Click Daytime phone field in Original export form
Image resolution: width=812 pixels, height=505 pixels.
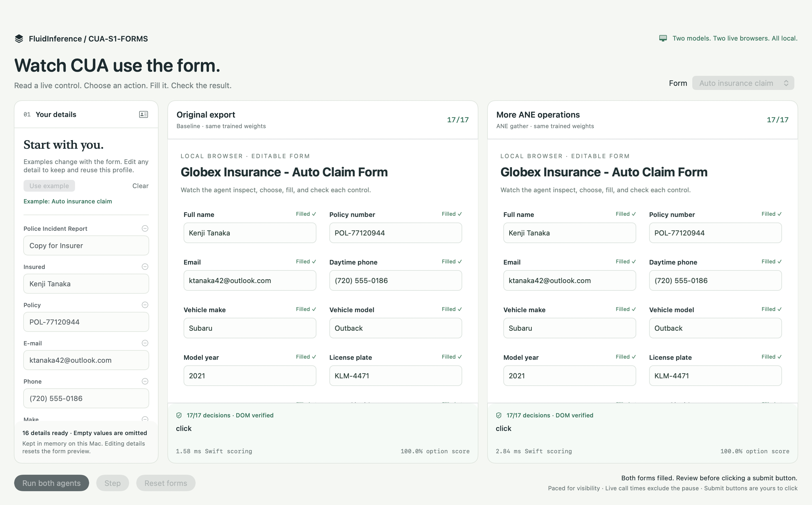coord(395,280)
